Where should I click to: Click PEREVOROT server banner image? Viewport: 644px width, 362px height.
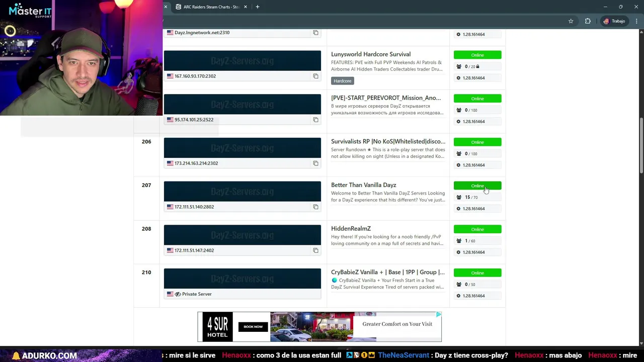point(242,104)
